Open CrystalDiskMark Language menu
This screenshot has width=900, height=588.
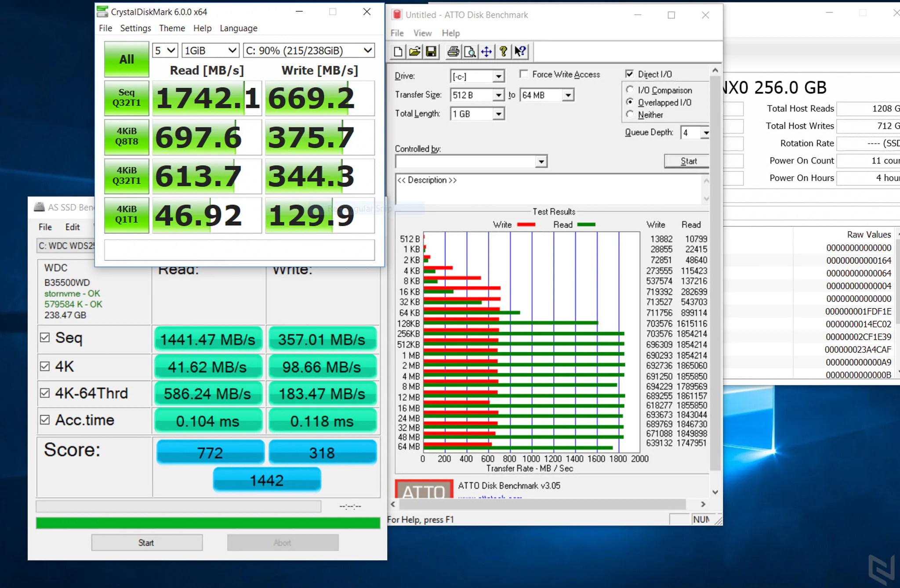pyautogui.click(x=239, y=28)
